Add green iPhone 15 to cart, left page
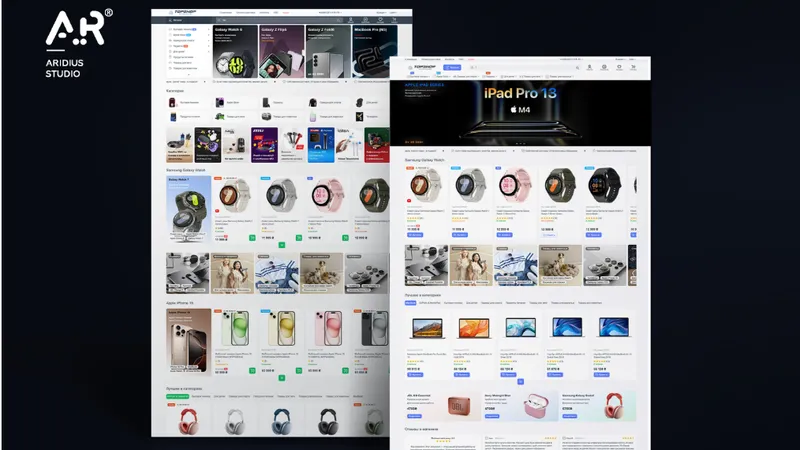800x450 pixels. click(x=252, y=370)
